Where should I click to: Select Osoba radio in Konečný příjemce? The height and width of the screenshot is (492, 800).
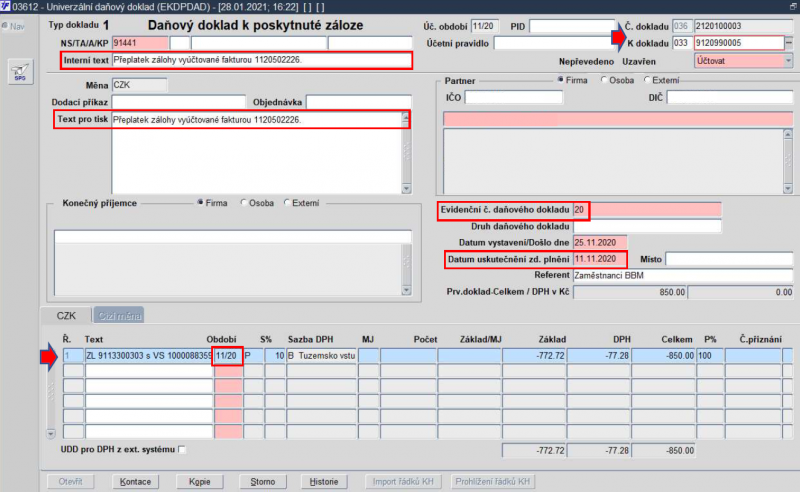pyautogui.click(x=244, y=203)
